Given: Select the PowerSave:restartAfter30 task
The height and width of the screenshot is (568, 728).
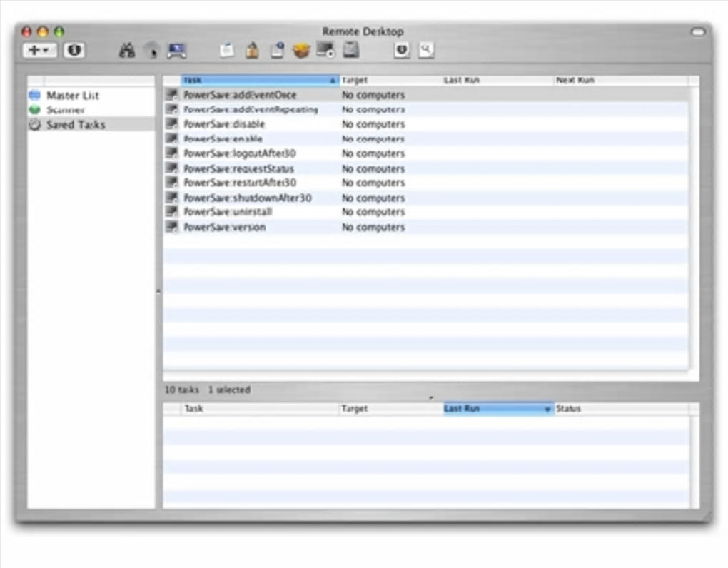Looking at the screenshot, I should (x=426, y=183).
